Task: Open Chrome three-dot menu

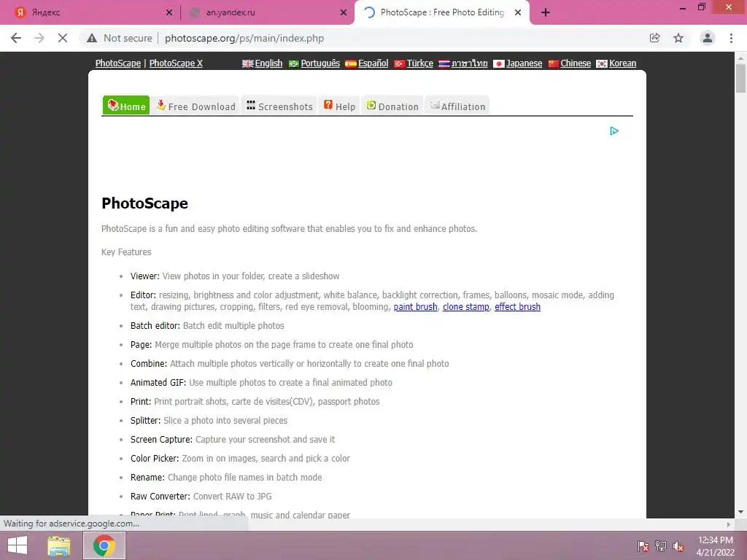Action: (731, 38)
